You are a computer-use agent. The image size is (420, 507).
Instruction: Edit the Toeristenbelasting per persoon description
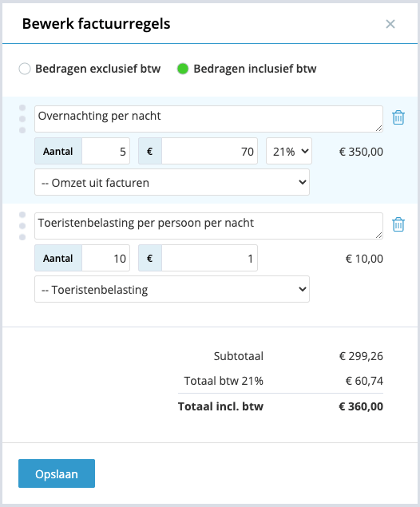tap(208, 226)
